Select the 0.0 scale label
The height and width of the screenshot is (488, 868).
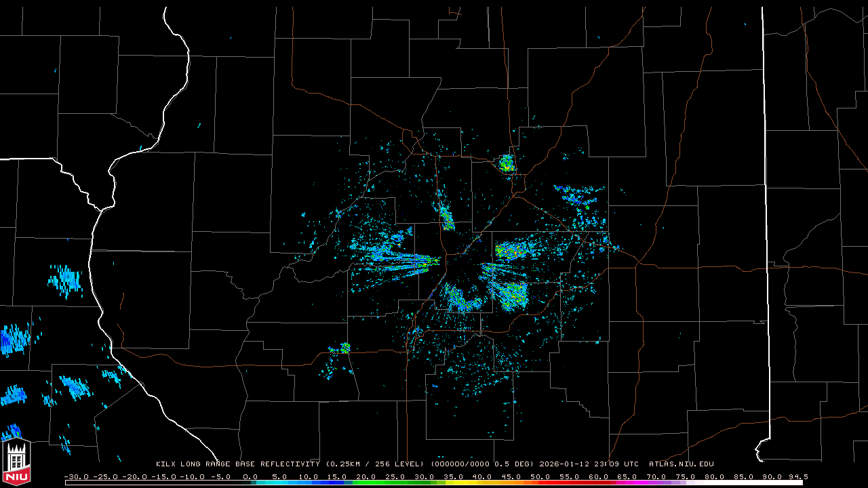(x=250, y=476)
